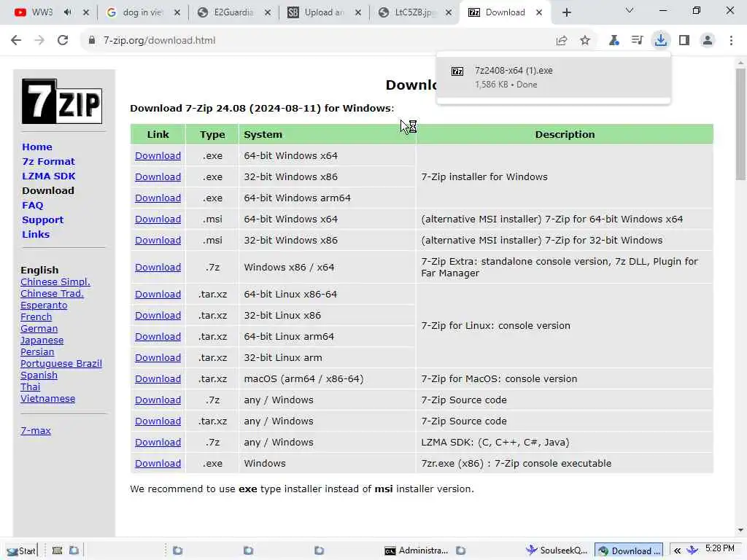Close the 'dog in vie' Google tab
Image resolution: width=747 pixels, height=560 pixels.
(x=177, y=12)
